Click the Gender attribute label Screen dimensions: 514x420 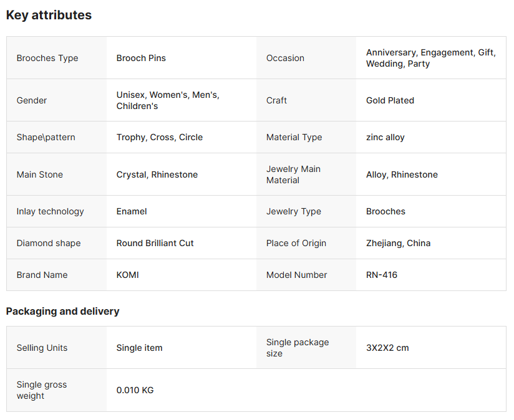(x=32, y=100)
